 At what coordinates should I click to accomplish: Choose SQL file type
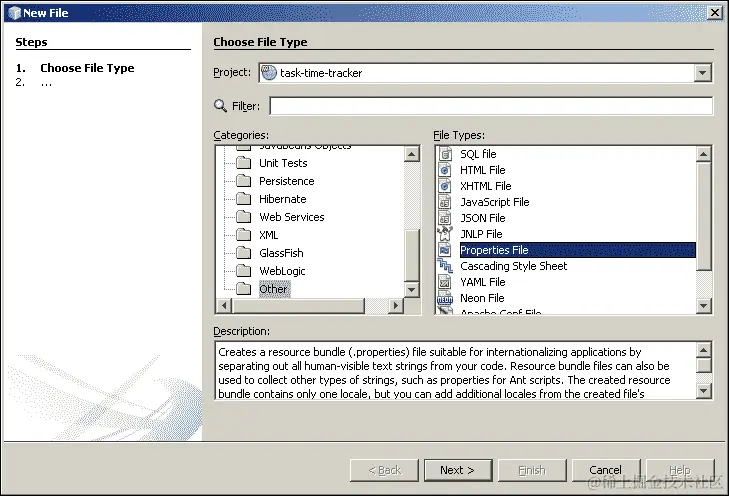click(x=478, y=154)
